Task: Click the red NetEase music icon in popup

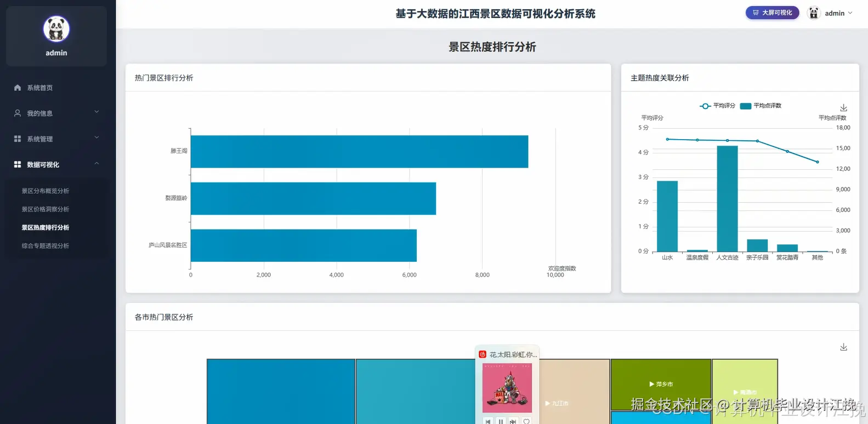Action: [x=483, y=354]
